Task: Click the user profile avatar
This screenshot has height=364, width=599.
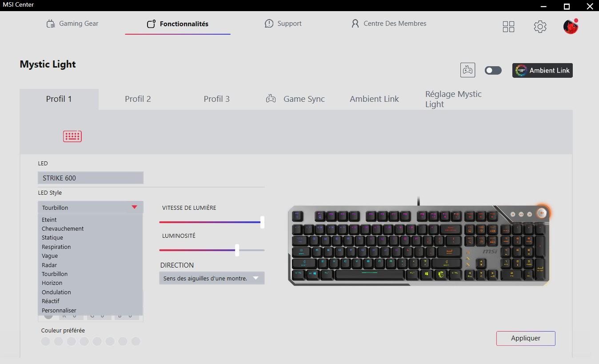Action: pos(571,27)
